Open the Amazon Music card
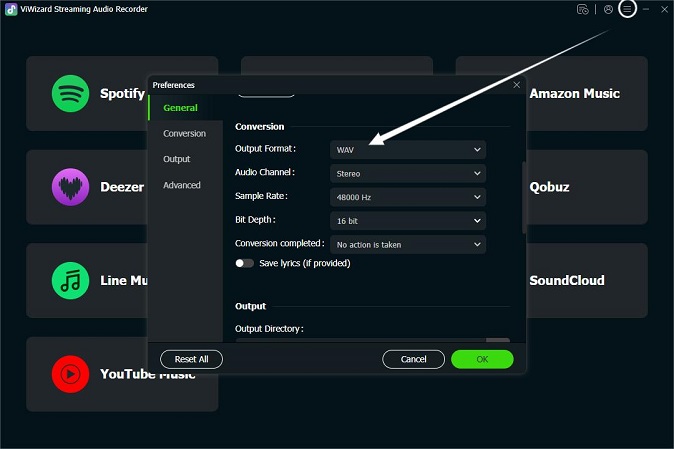The height and width of the screenshot is (449, 674). (587, 93)
